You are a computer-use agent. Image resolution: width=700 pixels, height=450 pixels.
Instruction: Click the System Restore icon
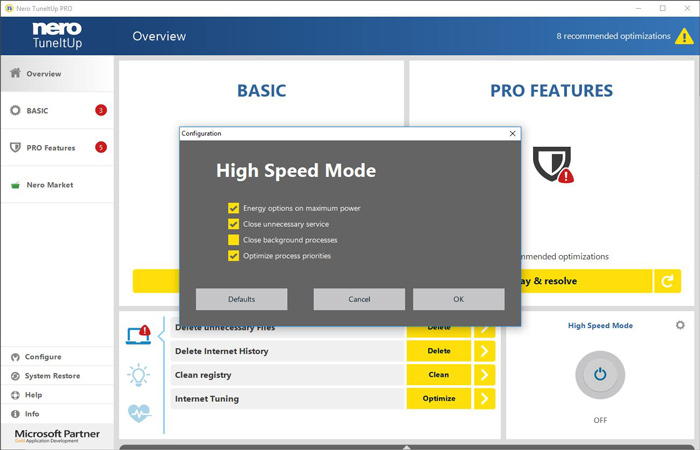click(x=15, y=376)
